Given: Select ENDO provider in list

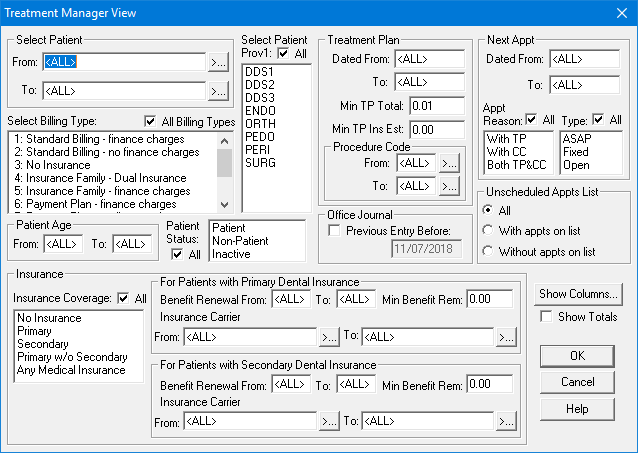Looking at the screenshot, I should [258, 111].
